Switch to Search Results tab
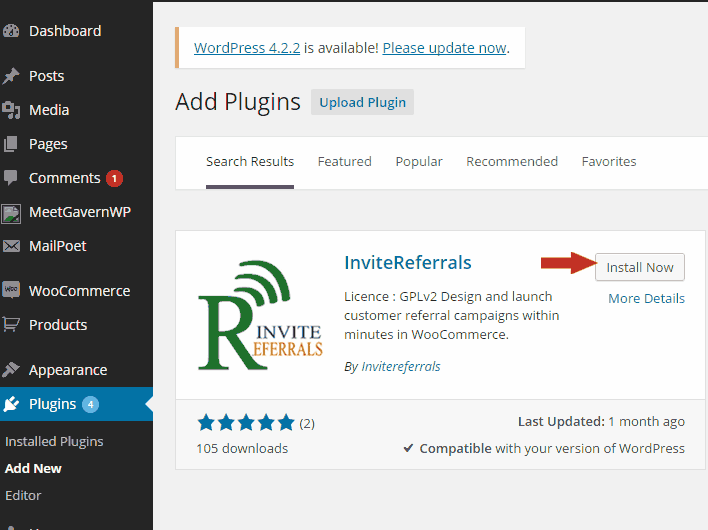 coord(250,162)
